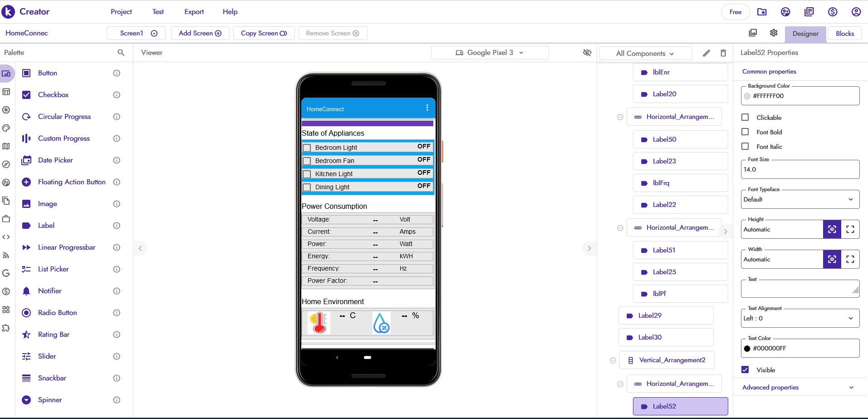Uncheck the Visible checkbox
Screen dimensions: 868x419
745,370
